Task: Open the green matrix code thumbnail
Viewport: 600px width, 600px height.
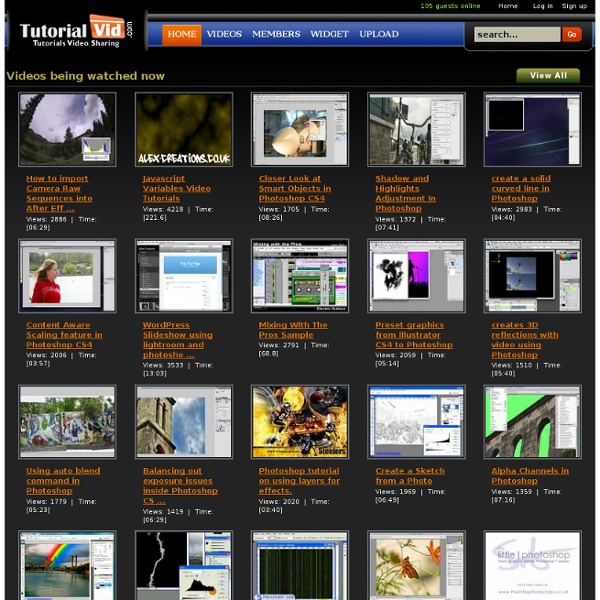Action: click(x=300, y=565)
